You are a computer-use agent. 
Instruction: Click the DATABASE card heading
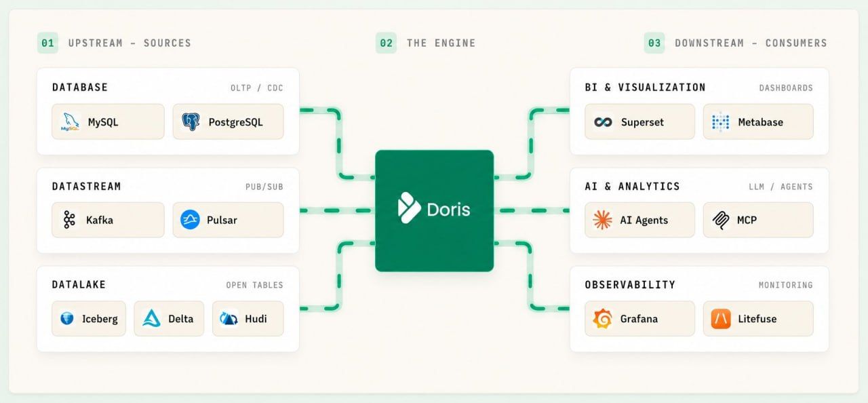click(80, 87)
